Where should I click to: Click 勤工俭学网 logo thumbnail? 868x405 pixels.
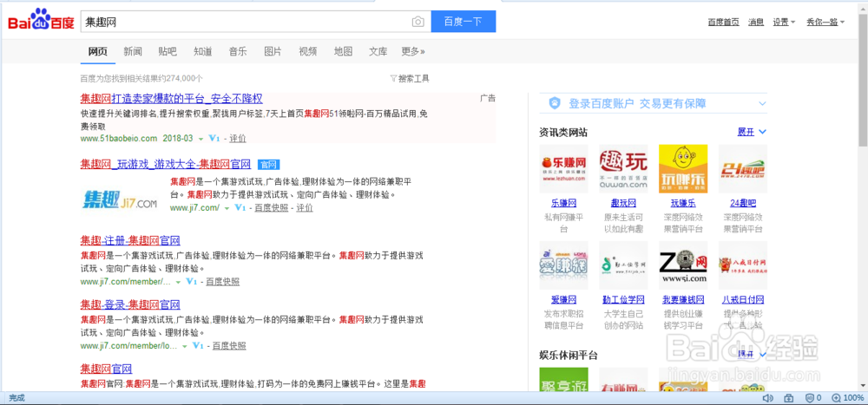tap(623, 265)
